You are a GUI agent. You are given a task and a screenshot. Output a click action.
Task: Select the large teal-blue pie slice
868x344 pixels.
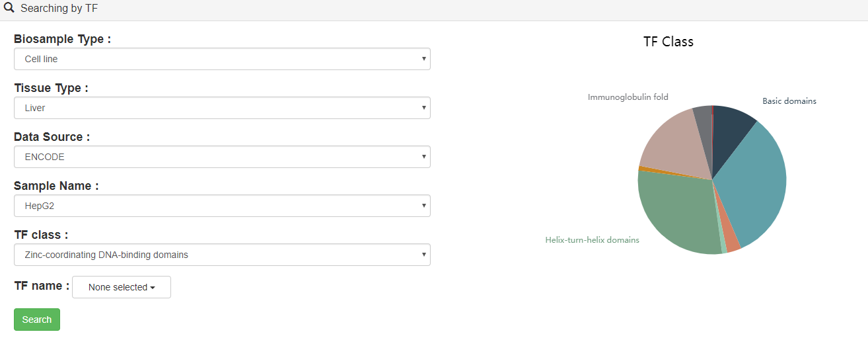pos(753,185)
